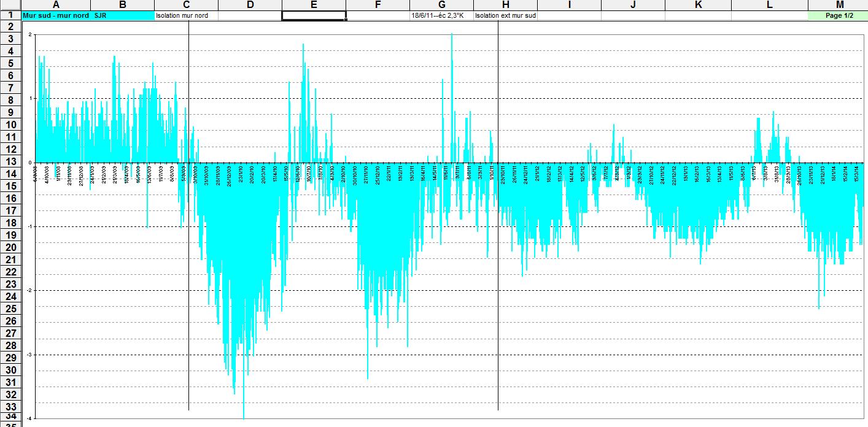Click the empty selected cell E1
This screenshot has width=868, height=427.
click(314, 15)
